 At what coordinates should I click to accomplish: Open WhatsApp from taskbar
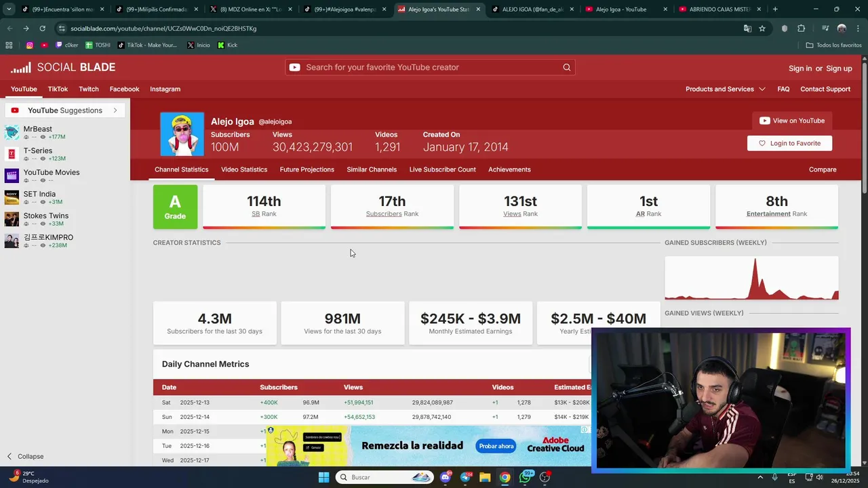point(525,477)
